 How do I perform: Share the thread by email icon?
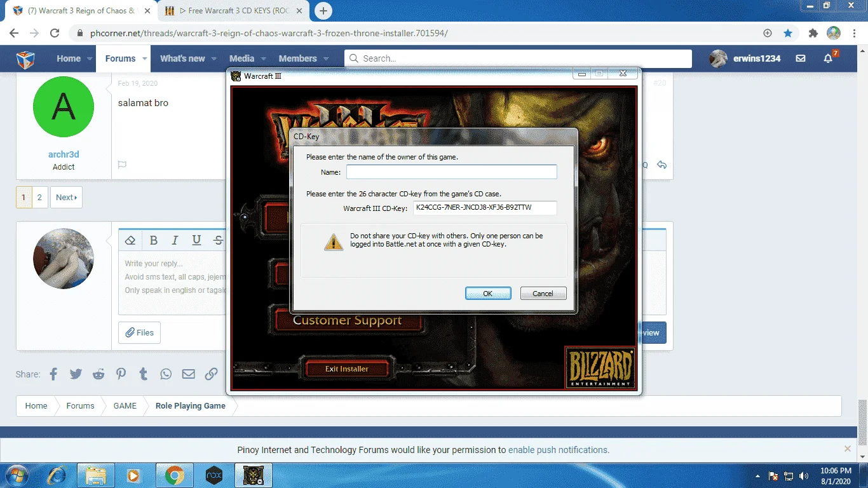coord(189,374)
